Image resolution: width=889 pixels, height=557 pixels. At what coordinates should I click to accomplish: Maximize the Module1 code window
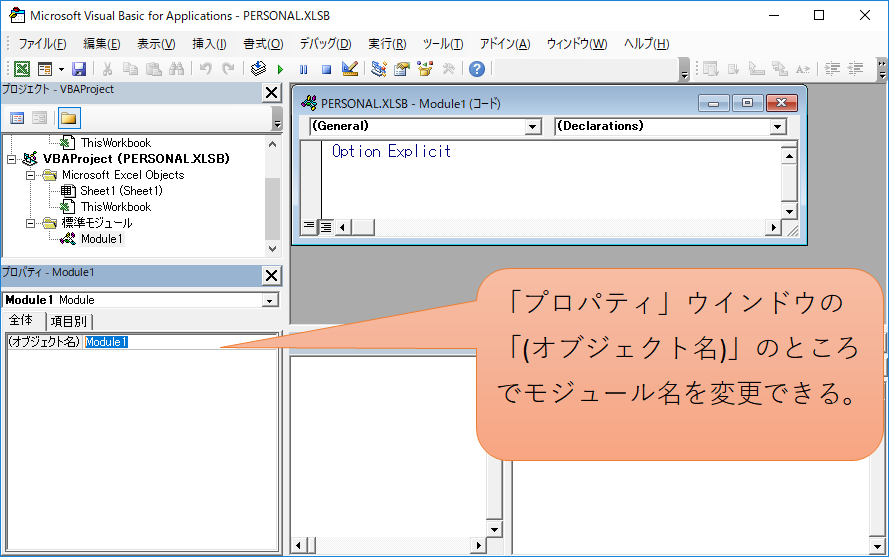pos(748,103)
